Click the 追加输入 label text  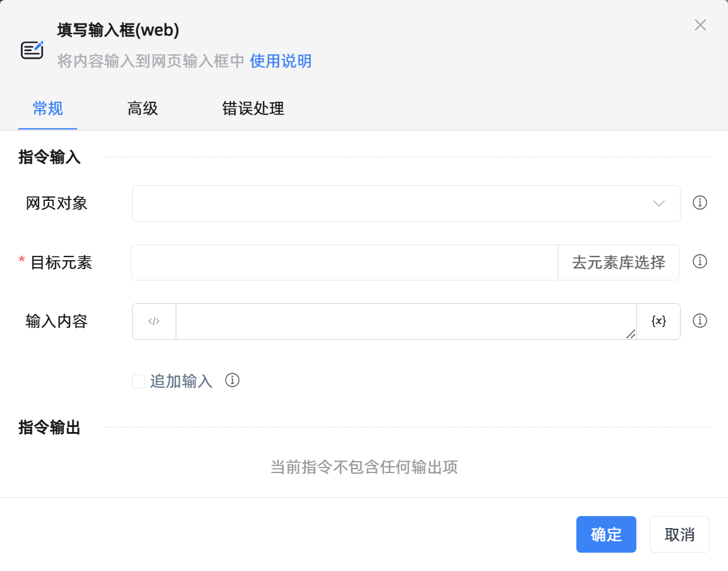181,381
